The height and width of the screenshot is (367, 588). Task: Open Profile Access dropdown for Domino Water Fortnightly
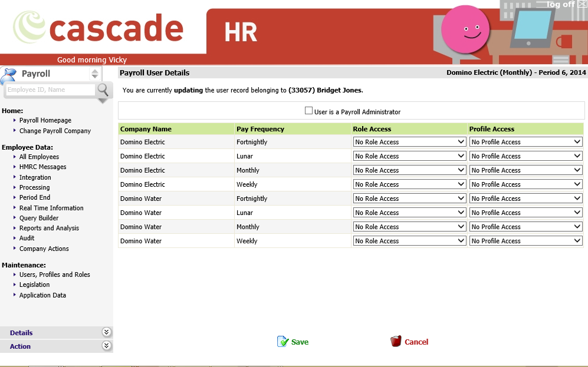pos(525,199)
